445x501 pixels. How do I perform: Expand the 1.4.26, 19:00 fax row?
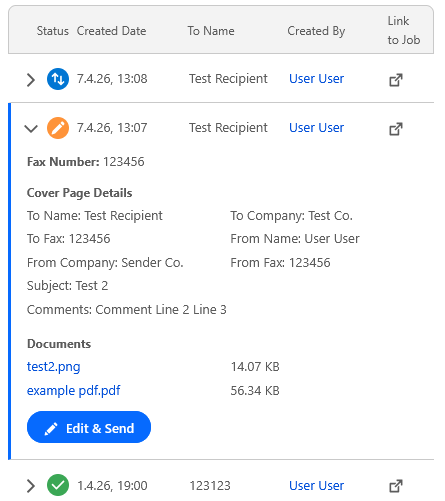click(31, 486)
